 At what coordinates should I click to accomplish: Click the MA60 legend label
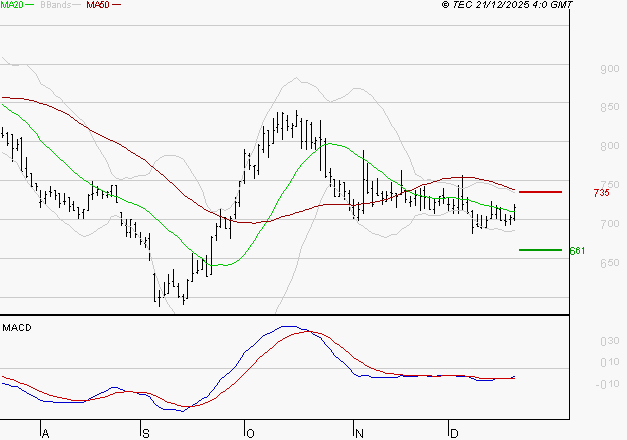tap(98, 6)
